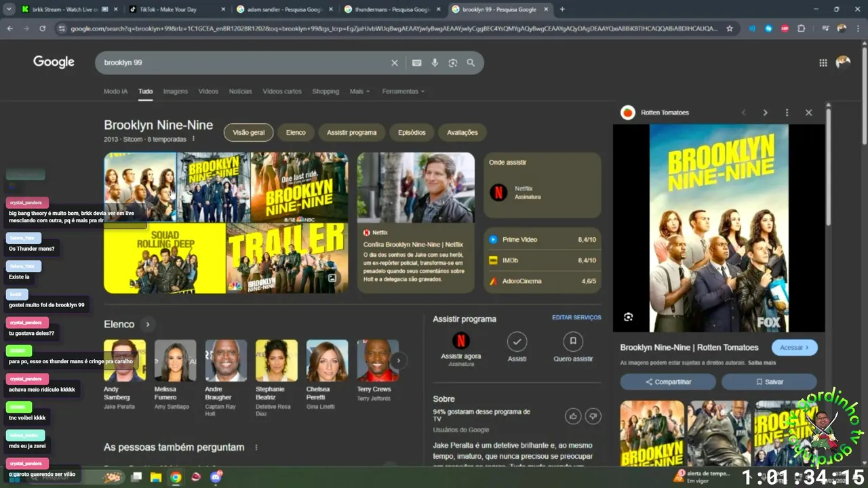
Task: Open the IMDb rating row
Action: coord(542,260)
